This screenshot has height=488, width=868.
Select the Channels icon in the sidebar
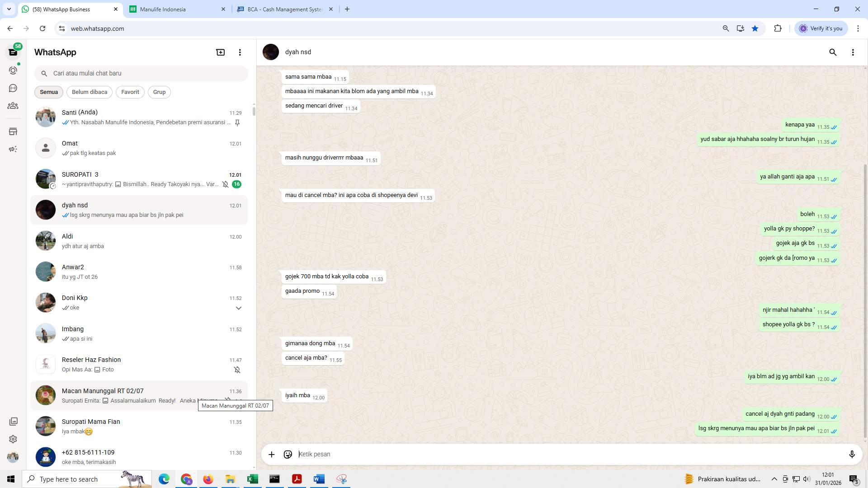point(13,88)
